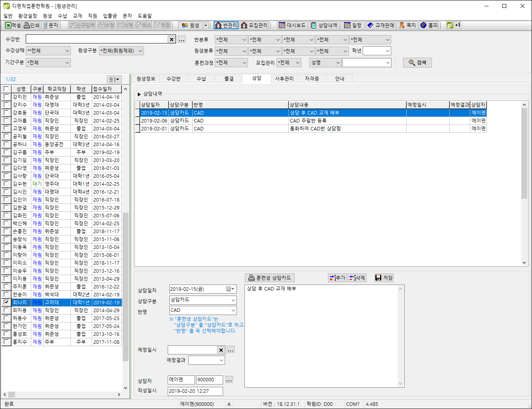This screenshot has height=409, width=532.
Task: Open the 도움말 menu
Action: coord(145,16)
